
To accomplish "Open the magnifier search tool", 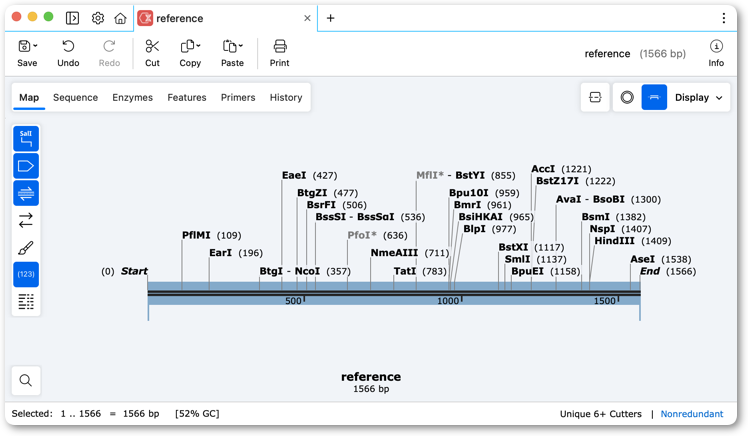I will tap(26, 380).
